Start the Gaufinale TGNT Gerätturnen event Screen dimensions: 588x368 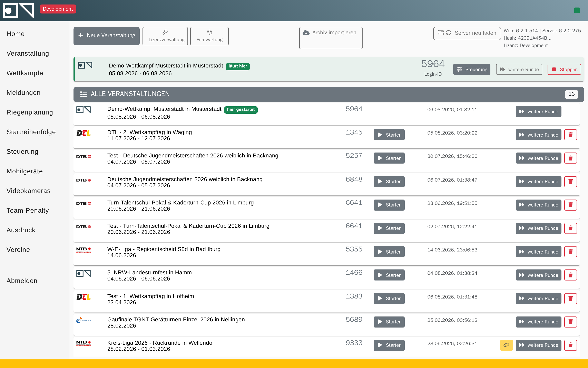[x=389, y=322]
